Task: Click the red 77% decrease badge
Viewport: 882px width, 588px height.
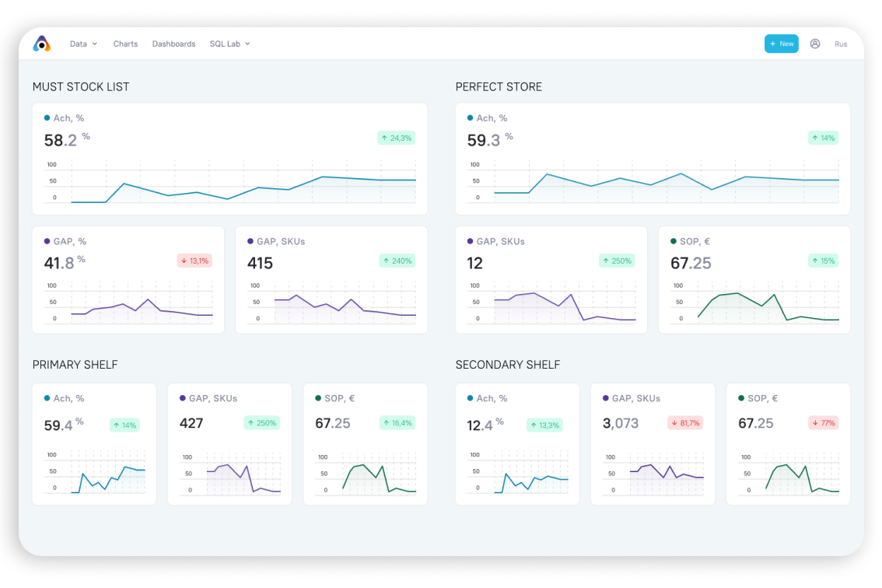Action: [824, 423]
